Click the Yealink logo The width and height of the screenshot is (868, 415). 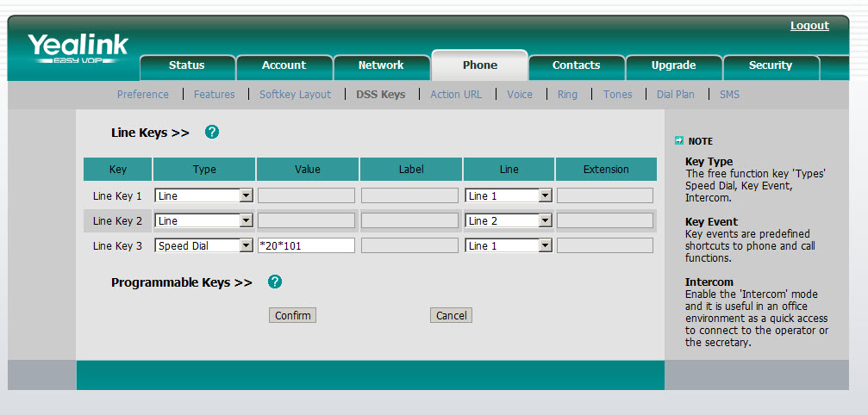(x=78, y=48)
